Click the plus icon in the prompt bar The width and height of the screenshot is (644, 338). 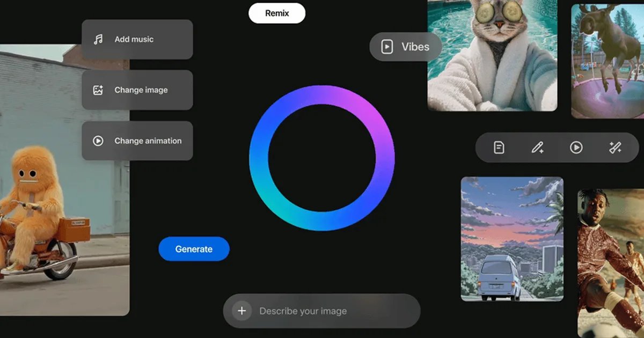(x=242, y=311)
